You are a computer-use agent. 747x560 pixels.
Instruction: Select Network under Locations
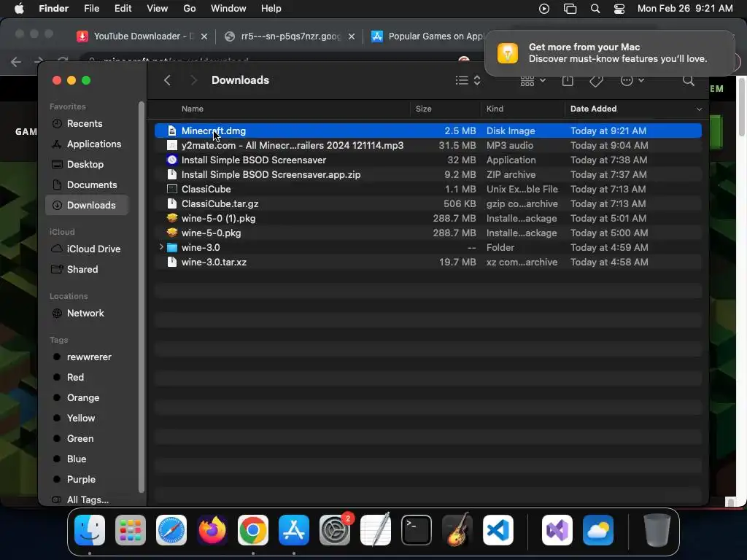pos(85,314)
